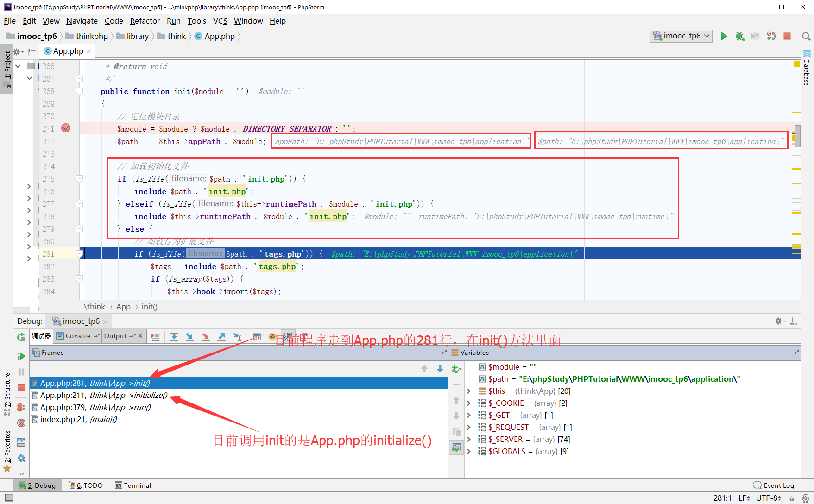The height and width of the screenshot is (504, 814).
Task: Toggle Mute Breakpoints in debug sidebar
Action: (x=21, y=422)
